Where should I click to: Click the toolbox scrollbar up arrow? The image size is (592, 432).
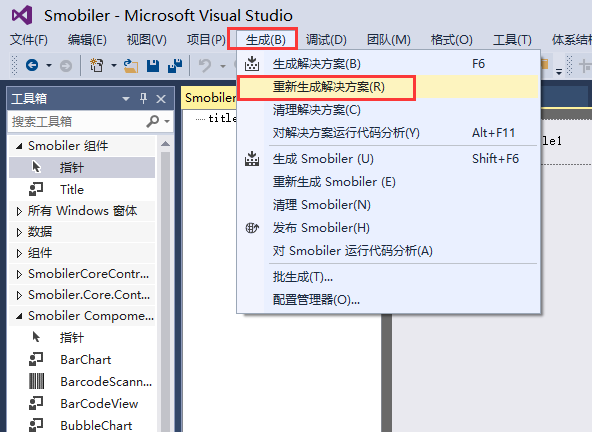click(x=165, y=144)
